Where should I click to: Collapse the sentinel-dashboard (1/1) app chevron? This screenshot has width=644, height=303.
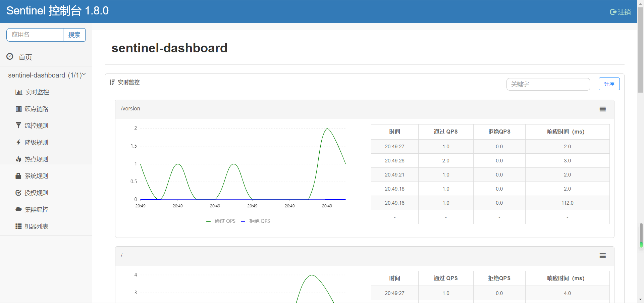click(84, 74)
